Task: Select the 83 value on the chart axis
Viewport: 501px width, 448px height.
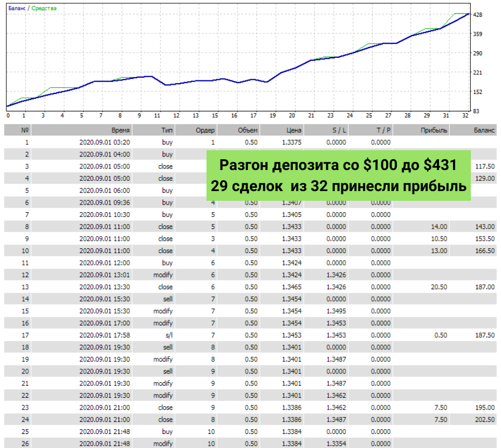Action: [476, 111]
